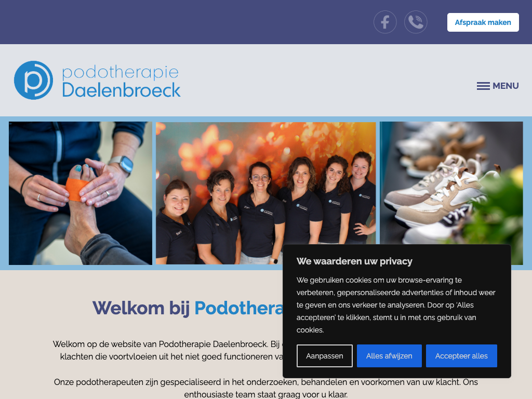Click the We waarderen uw privacy title
532x399 pixels.
point(354,261)
